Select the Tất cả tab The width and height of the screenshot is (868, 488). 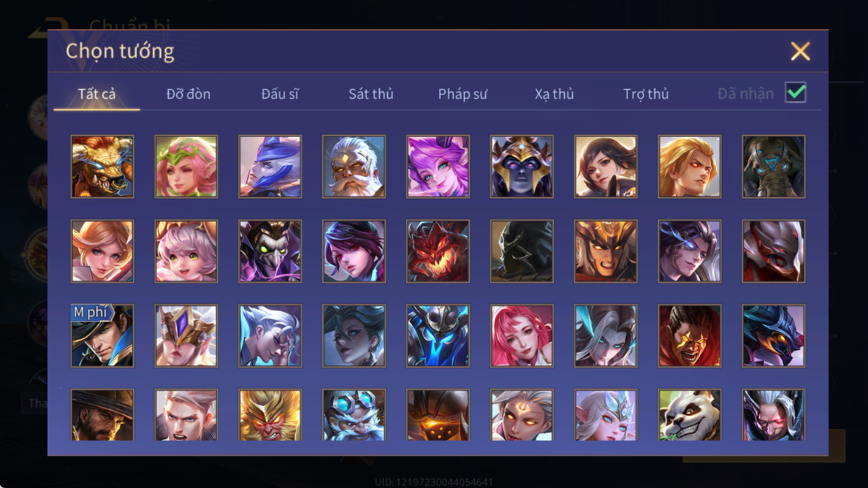click(97, 94)
